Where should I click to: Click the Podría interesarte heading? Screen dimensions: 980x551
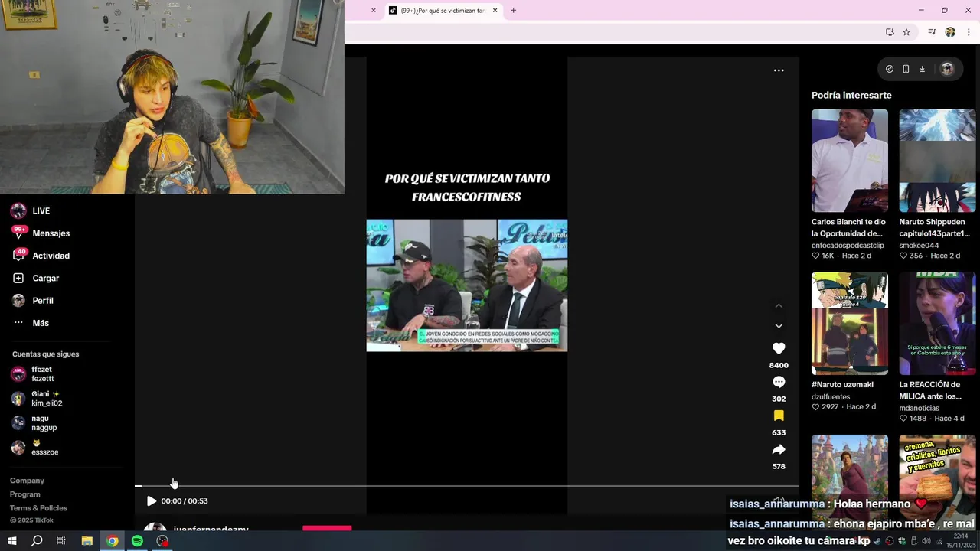pos(851,95)
